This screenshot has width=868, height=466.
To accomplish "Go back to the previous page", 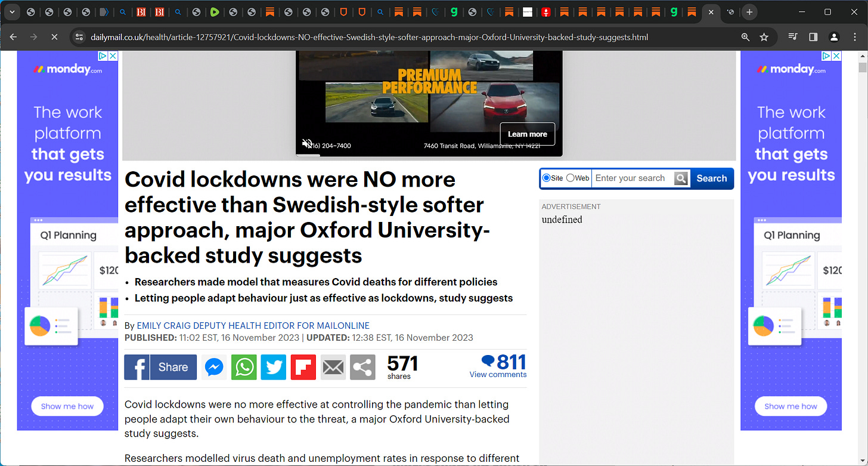I will 13,37.
